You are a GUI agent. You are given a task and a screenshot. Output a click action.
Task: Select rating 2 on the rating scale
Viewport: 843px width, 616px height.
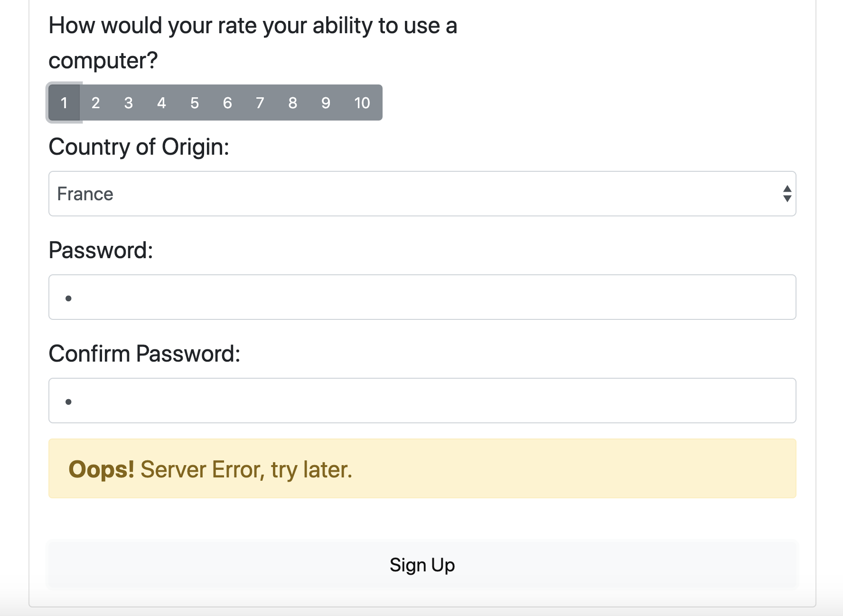(x=96, y=103)
